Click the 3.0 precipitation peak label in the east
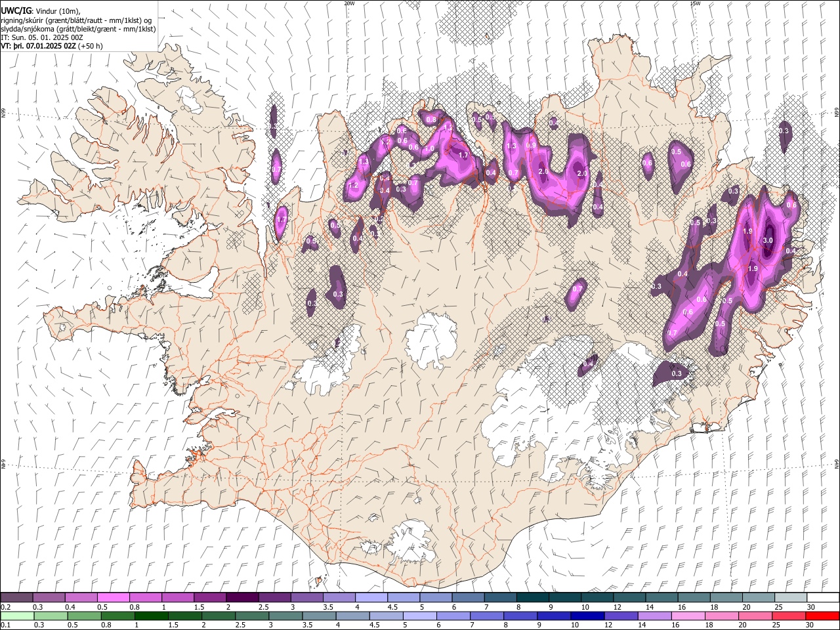Screen dimensions: 840x630 [768, 241]
